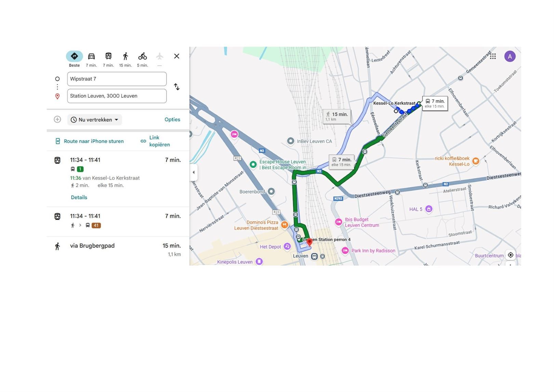Choose the Beste route mode
Image resolution: width=554 pixels, height=392 pixels.
tap(74, 56)
